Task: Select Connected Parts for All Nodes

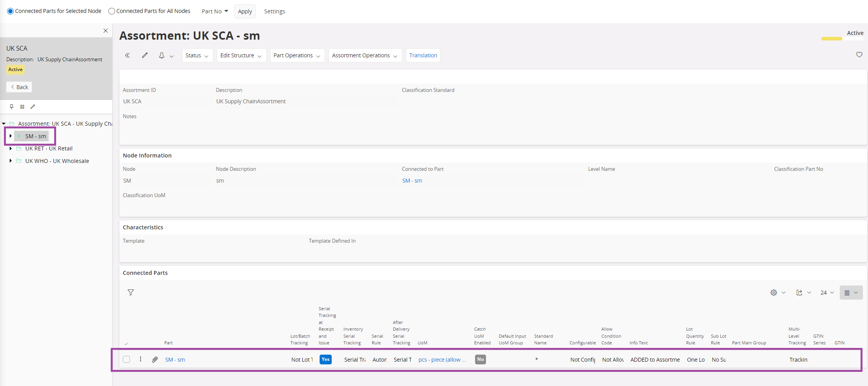Action: [112, 11]
